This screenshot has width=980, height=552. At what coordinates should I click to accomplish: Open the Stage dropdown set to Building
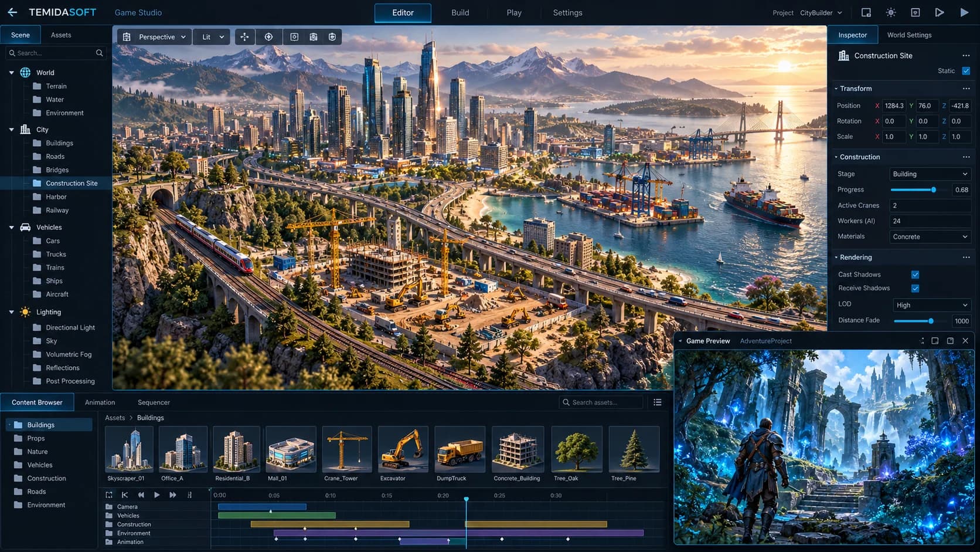coord(930,174)
